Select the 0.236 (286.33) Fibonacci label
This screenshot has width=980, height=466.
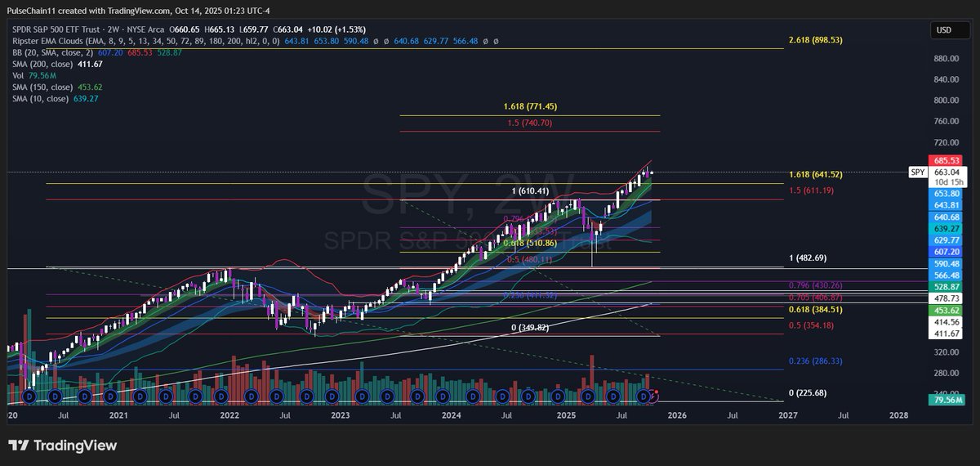pos(815,361)
